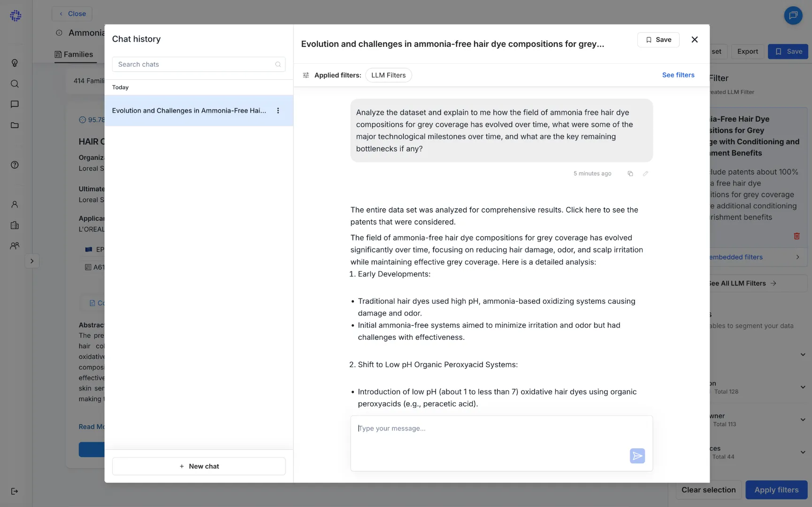Image resolution: width=812 pixels, height=507 pixels.
Task: Start a New chat
Action: [x=199, y=466]
